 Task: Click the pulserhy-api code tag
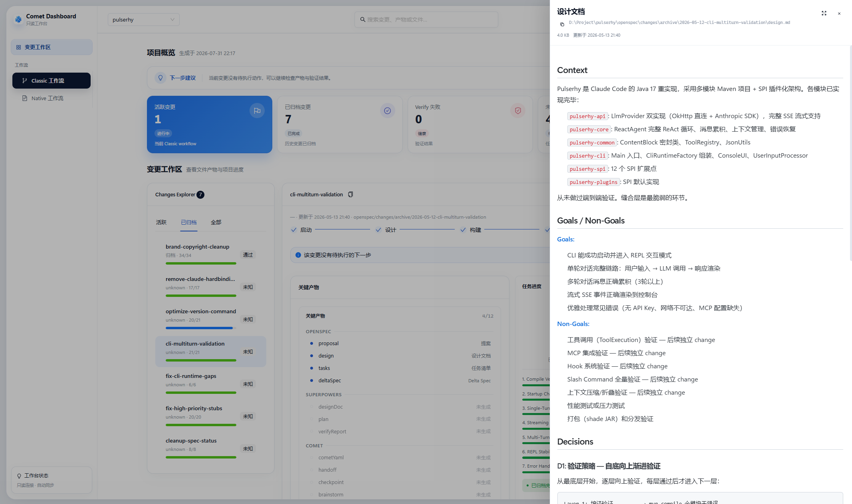587,116
